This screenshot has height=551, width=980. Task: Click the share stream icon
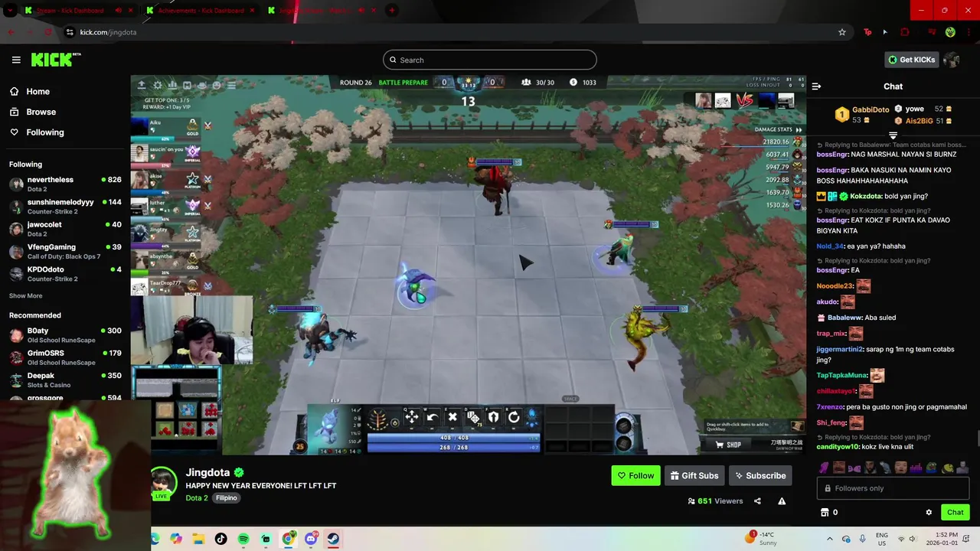click(x=757, y=501)
